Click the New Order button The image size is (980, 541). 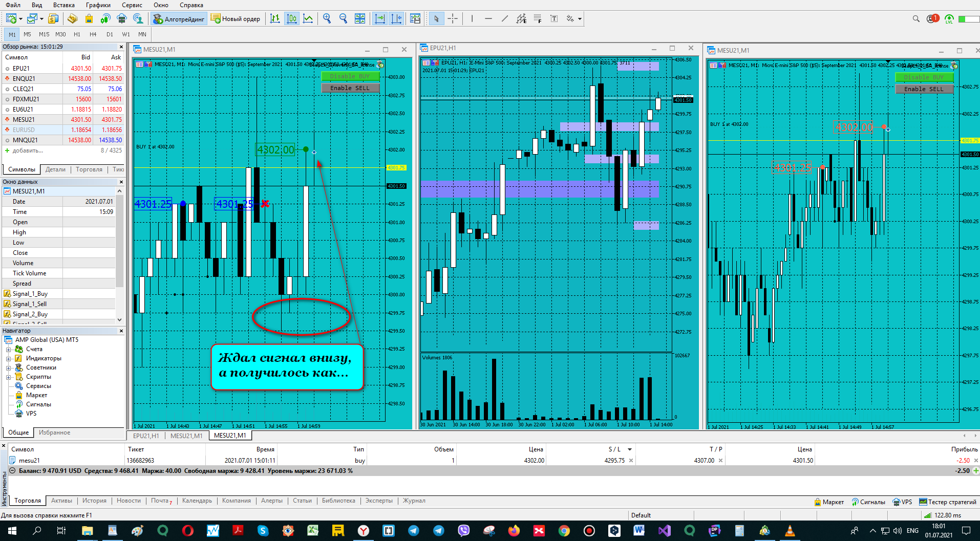coord(236,19)
